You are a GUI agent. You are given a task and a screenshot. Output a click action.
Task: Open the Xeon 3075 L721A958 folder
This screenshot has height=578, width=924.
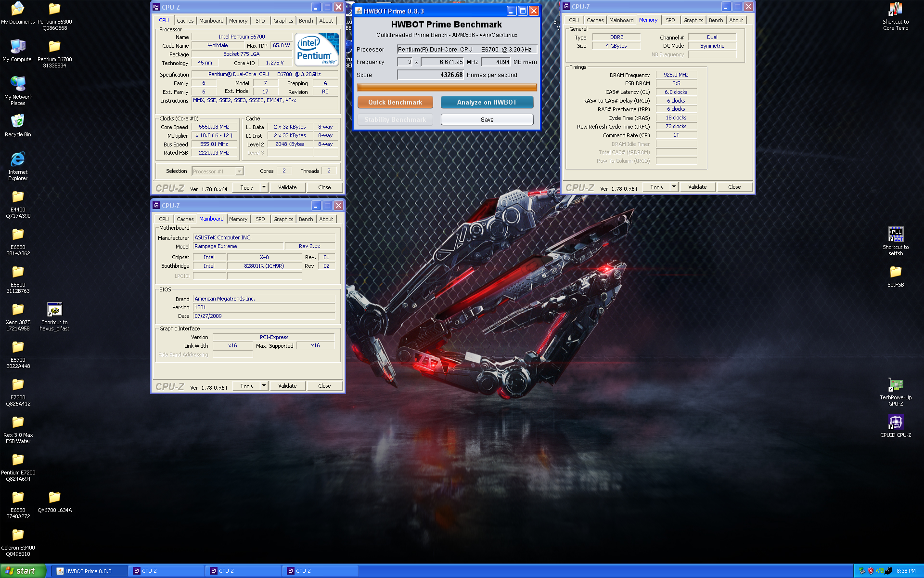click(18, 316)
